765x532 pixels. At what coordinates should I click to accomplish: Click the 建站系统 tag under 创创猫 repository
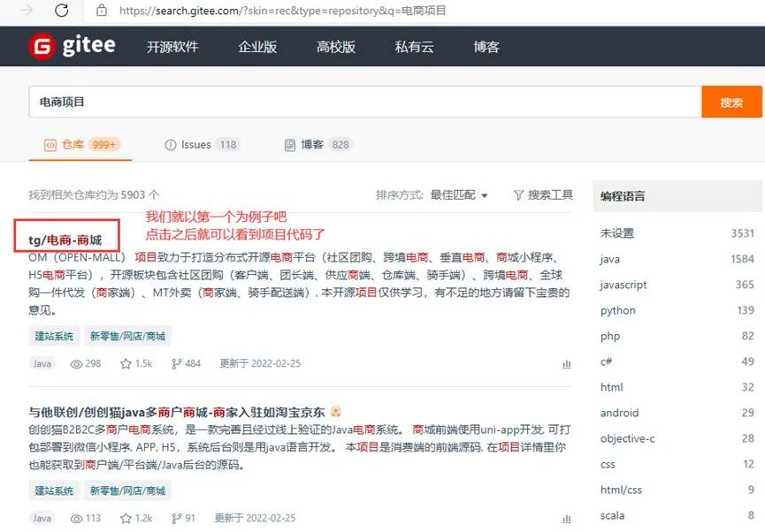[54, 490]
